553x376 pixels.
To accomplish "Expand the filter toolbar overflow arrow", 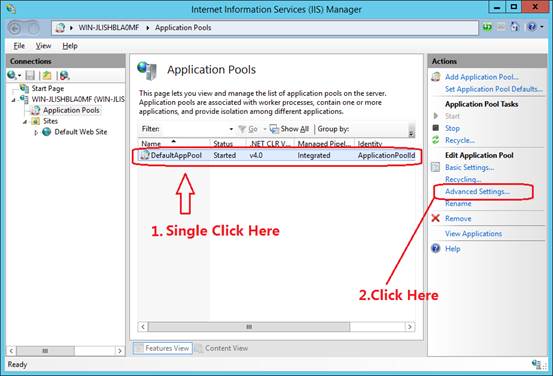I will click(411, 133).
